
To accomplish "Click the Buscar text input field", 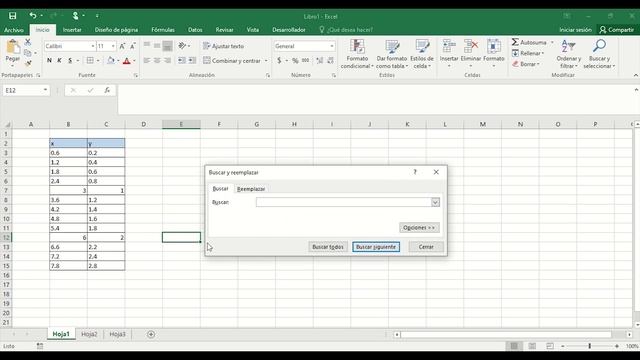I will 343,202.
